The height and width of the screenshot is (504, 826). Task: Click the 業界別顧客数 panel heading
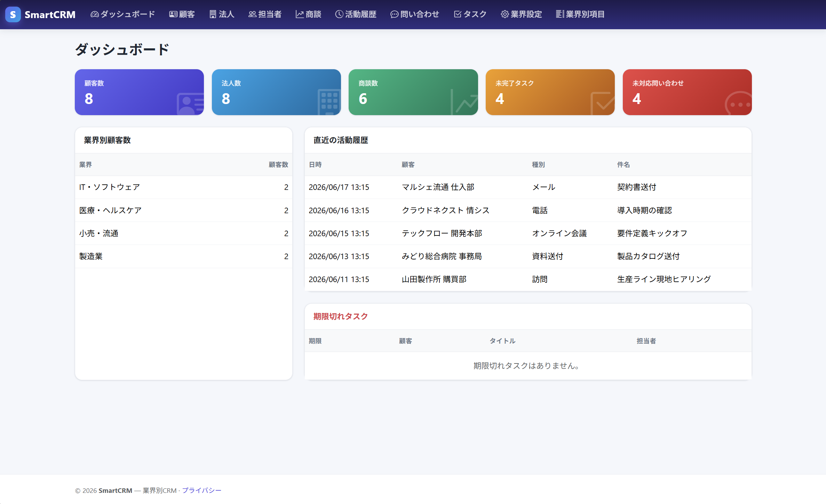tap(107, 140)
